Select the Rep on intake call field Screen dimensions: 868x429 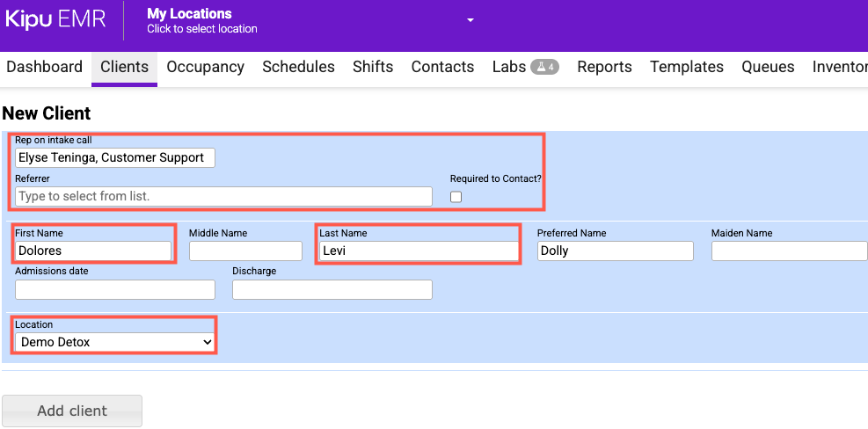click(x=114, y=157)
